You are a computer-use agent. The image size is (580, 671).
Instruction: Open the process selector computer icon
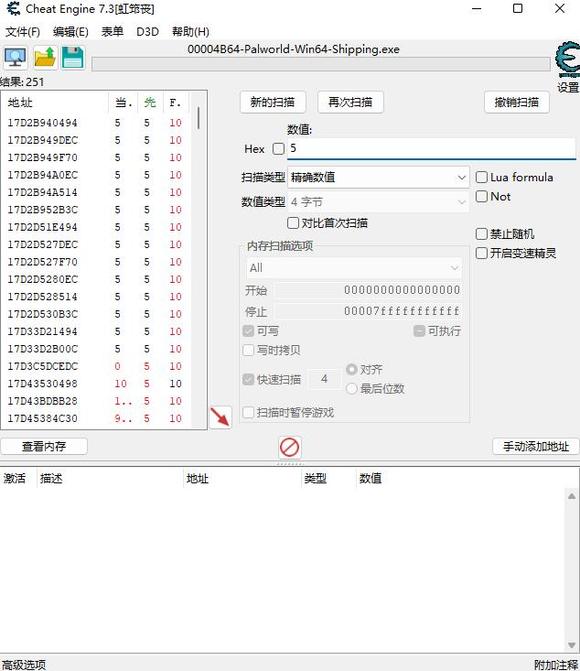pyautogui.click(x=15, y=57)
